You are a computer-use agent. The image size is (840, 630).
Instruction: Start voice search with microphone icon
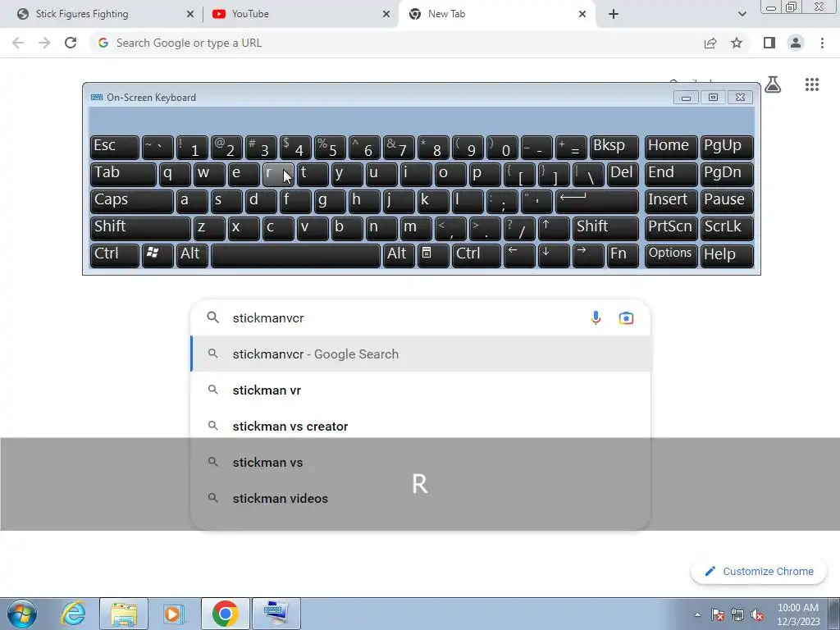point(596,317)
